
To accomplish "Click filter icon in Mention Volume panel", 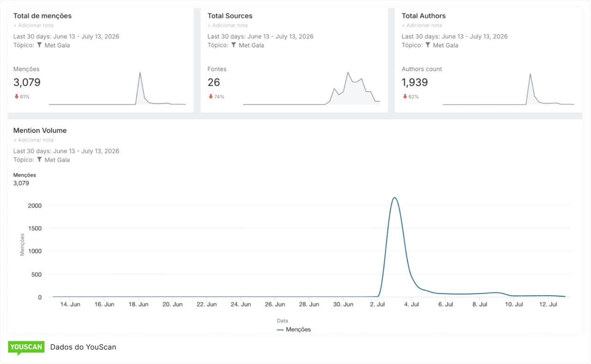I will [x=40, y=160].
